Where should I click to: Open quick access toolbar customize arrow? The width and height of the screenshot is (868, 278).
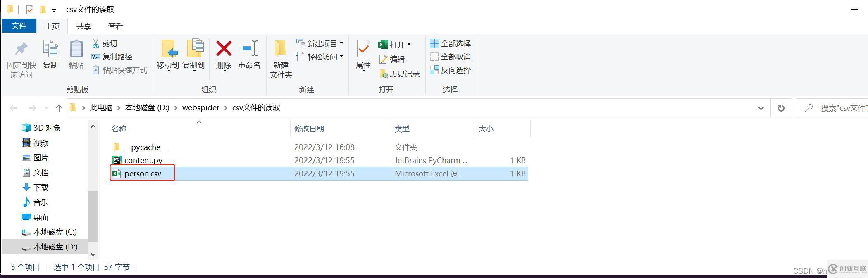(x=54, y=10)
